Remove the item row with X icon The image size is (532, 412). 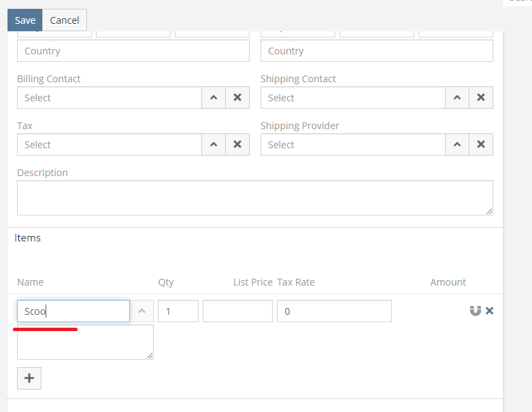[x=490, y=311]
